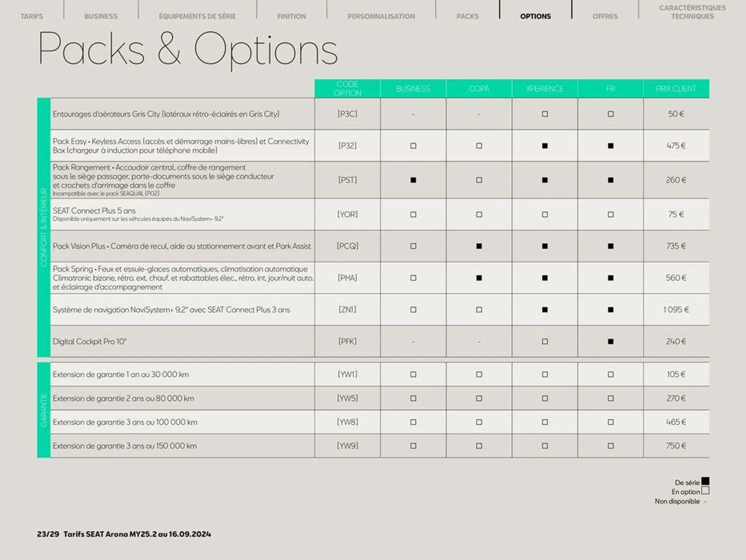Image resolution: width=746 pixels, height=560 pixels.
Task: Click the GARANTIE section label
Action: pyautogui.click(x=44, y=410)
